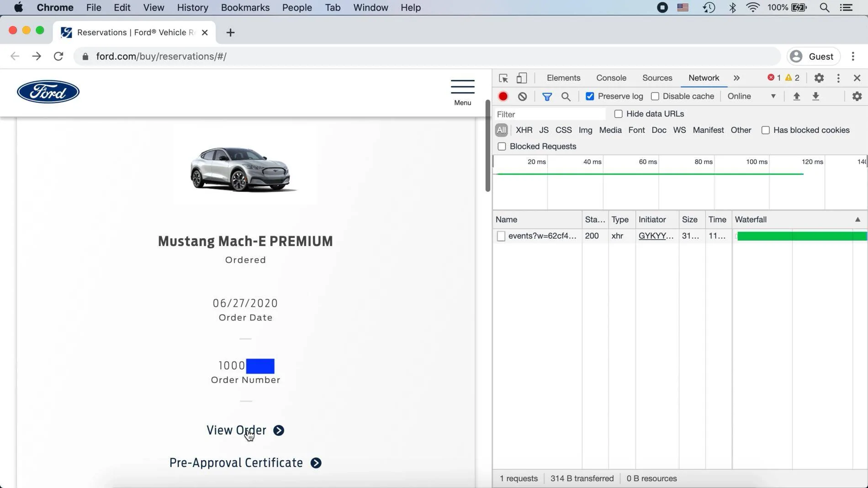
Task: Select the XHR filter type
Action: click(x=524, y=130)
